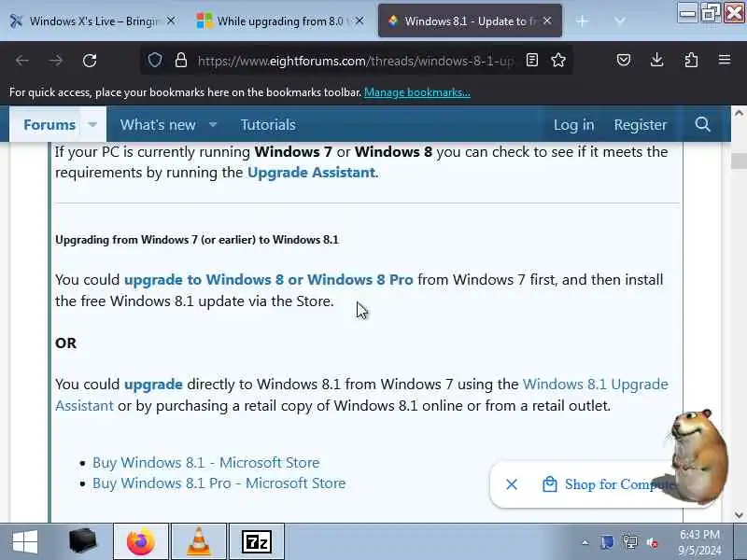Expand the list all tabs chevron
747x560 pixels.
click(x=619, y=21)
